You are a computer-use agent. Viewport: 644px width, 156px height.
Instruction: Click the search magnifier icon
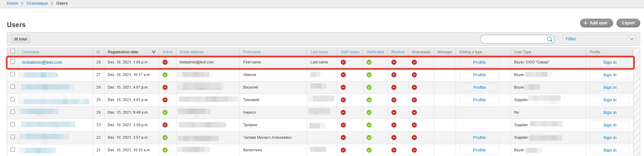[549, 39]
